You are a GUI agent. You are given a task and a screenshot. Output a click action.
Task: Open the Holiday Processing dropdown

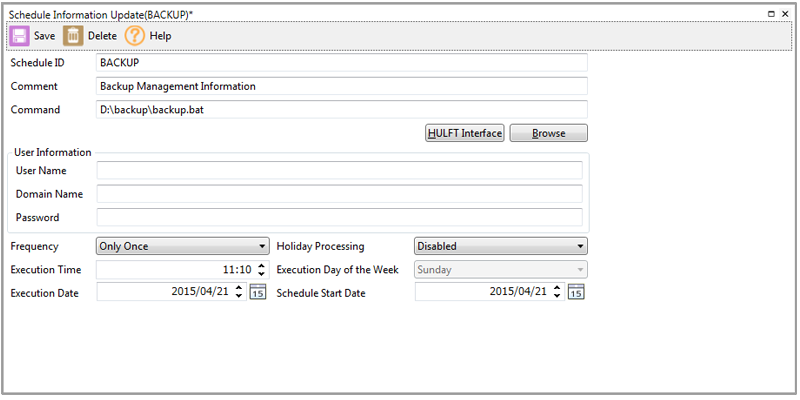(500, 246)
